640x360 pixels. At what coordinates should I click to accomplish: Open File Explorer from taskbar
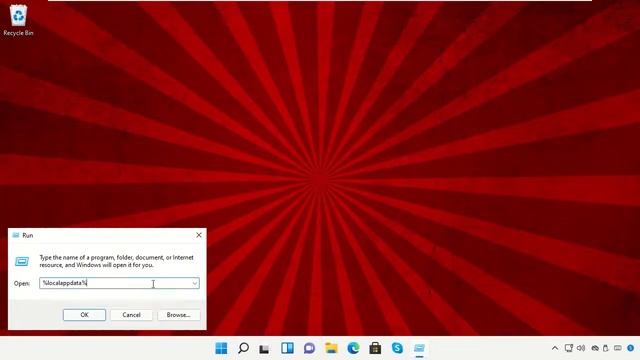[331, 348]
